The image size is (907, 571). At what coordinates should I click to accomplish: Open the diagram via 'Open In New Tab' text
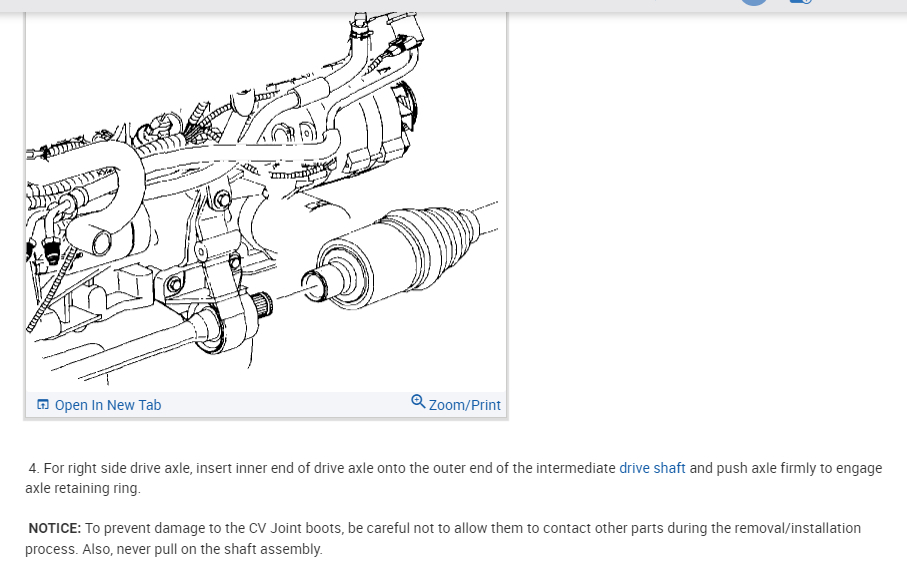(108, 405)
